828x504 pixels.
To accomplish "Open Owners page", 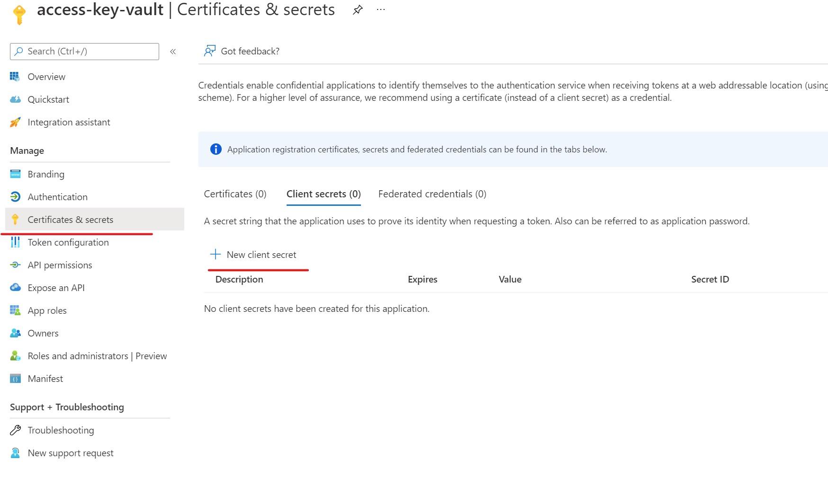I will 43,333.
